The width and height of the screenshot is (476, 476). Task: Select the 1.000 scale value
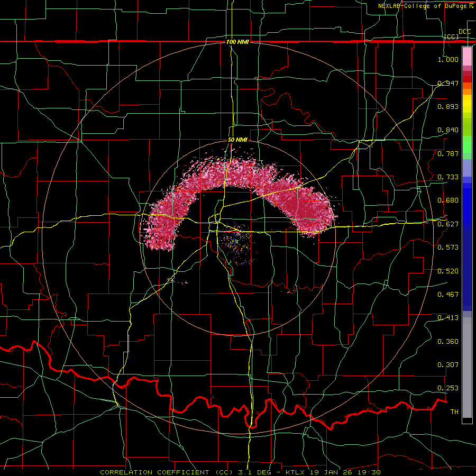point(448,59)
